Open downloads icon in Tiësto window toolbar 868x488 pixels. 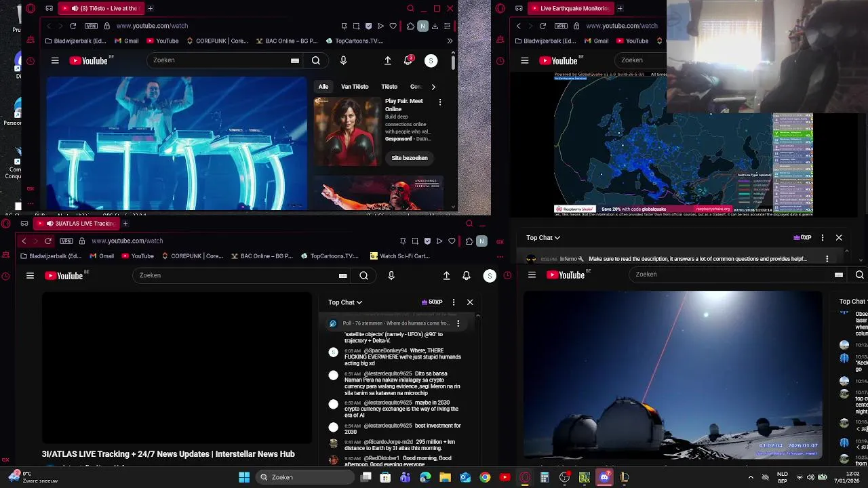[x=435, y=26]
